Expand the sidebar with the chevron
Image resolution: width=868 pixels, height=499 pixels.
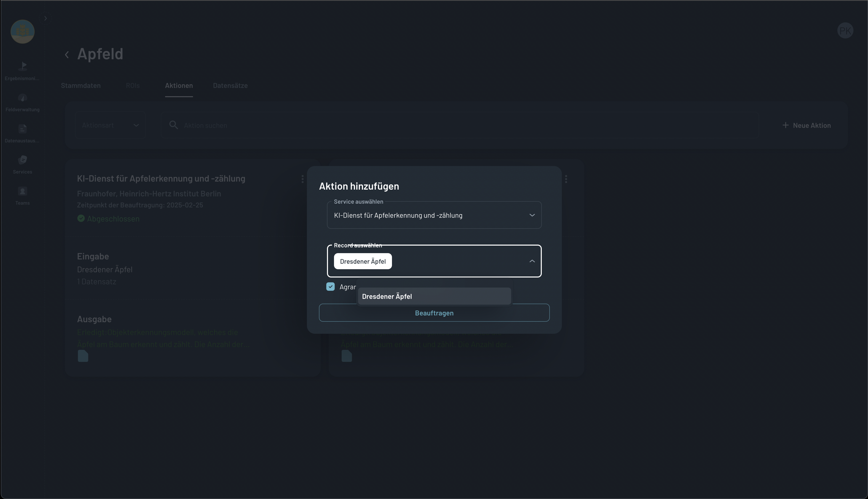[45, 18]
